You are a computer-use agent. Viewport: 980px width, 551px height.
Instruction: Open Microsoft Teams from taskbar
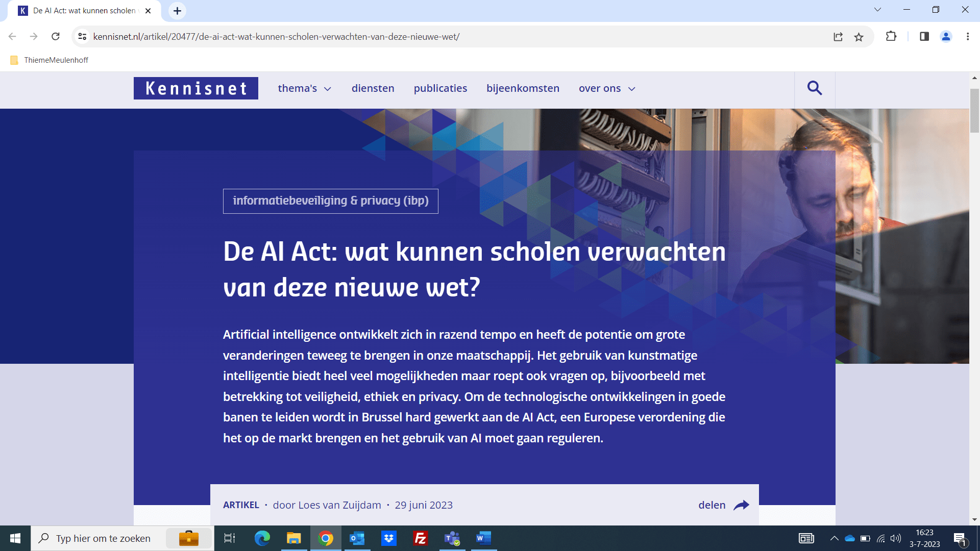pos(452,538)
